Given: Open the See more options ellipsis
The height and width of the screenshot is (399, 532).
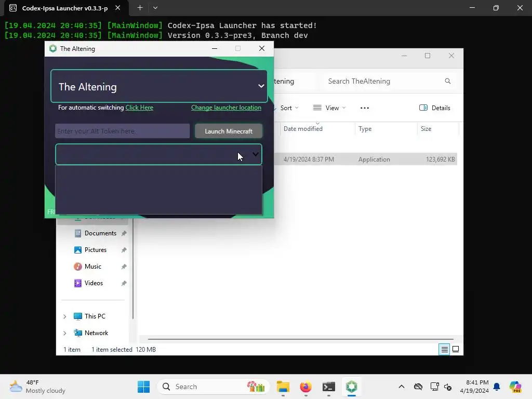Looking at the screenshot, I should pos(364,108).
